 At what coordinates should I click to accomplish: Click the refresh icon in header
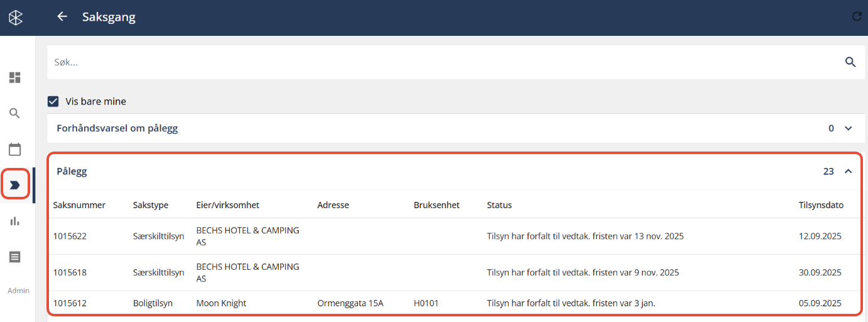click(x=857, y=17)
